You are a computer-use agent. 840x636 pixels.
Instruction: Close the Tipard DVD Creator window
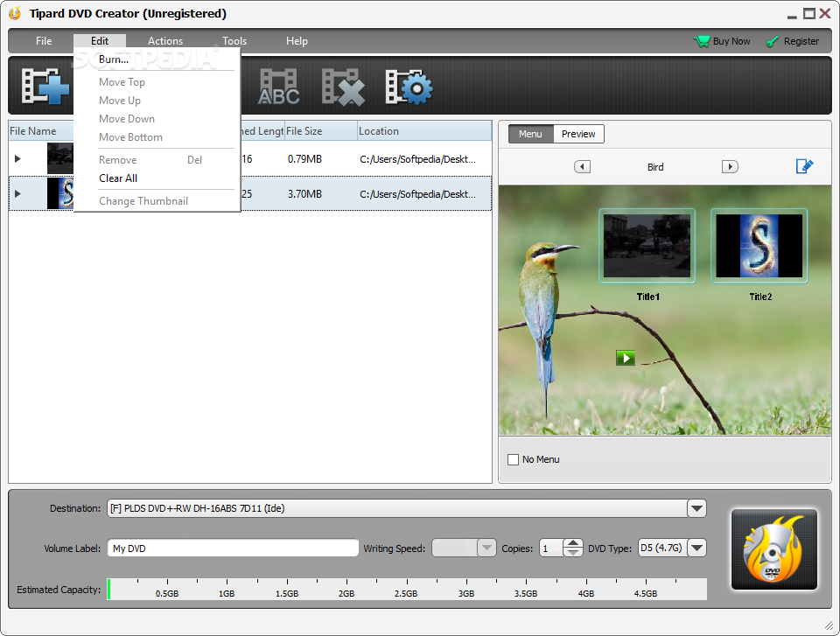[x=825, y=13]
